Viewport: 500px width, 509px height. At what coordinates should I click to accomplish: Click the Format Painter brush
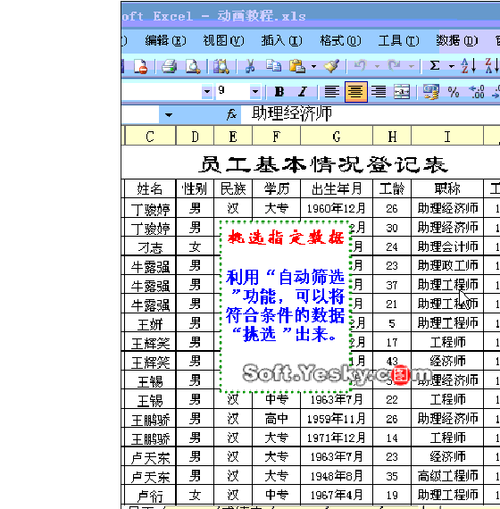tap(332, 66)
